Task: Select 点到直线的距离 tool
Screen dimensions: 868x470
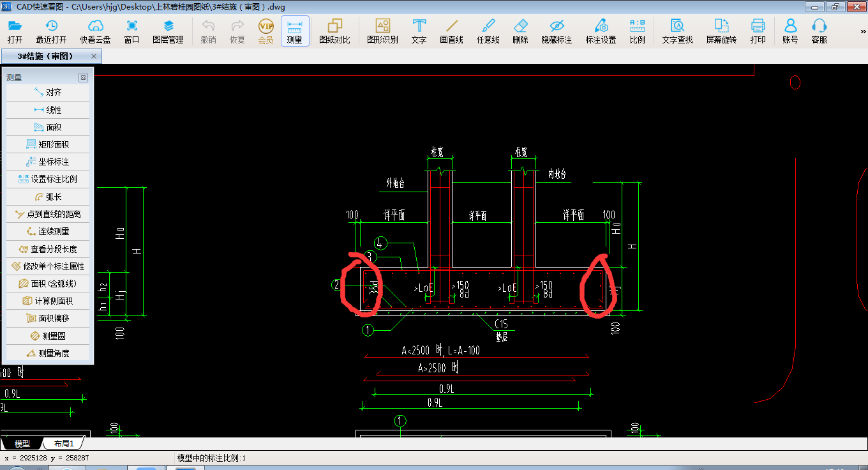Action: coord(48,214)
